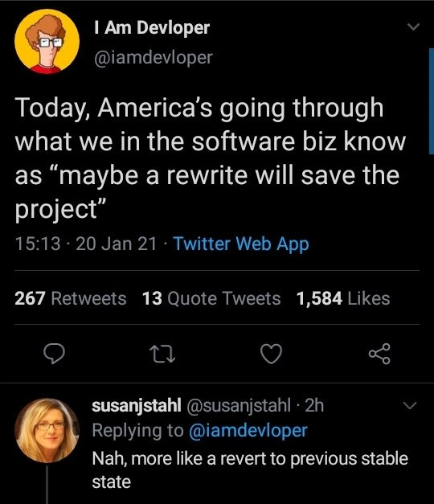Click the susanjstahl display name in reply
The image size is (434, 504).
[x=137, y=405]
